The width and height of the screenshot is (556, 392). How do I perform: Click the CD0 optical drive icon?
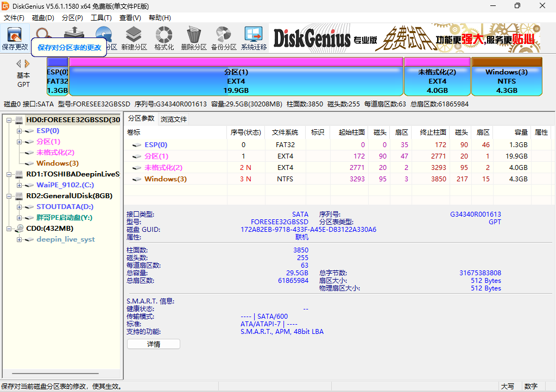click(20, 229)
